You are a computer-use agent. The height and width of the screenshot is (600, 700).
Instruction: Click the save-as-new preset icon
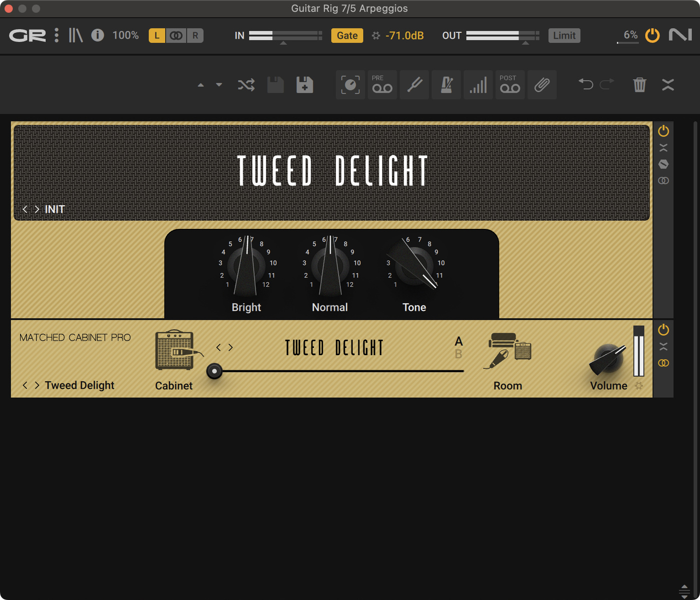click(x=304, y=85)
